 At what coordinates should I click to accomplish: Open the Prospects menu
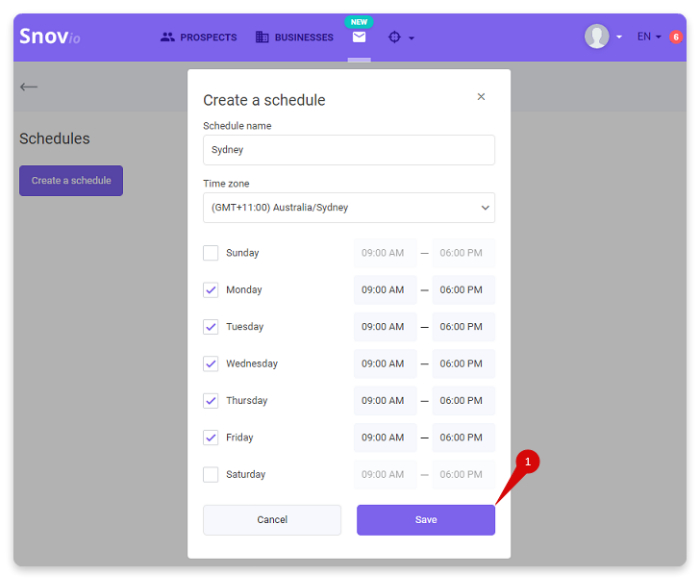point(199,37)
